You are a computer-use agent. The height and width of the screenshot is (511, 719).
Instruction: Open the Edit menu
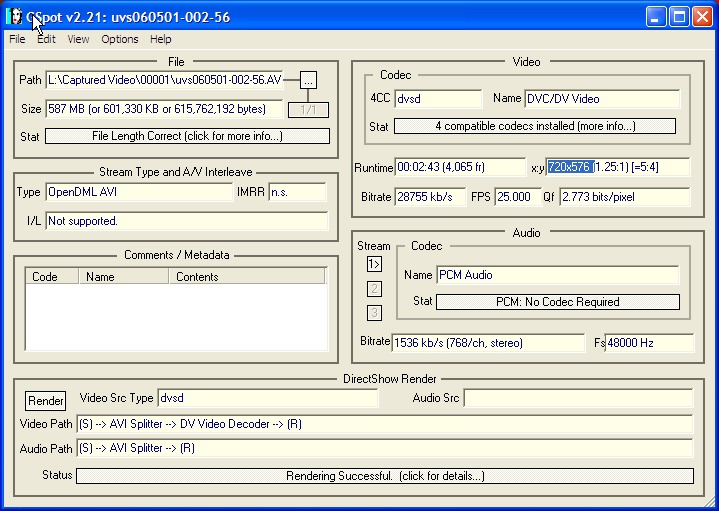click(46, 39)
